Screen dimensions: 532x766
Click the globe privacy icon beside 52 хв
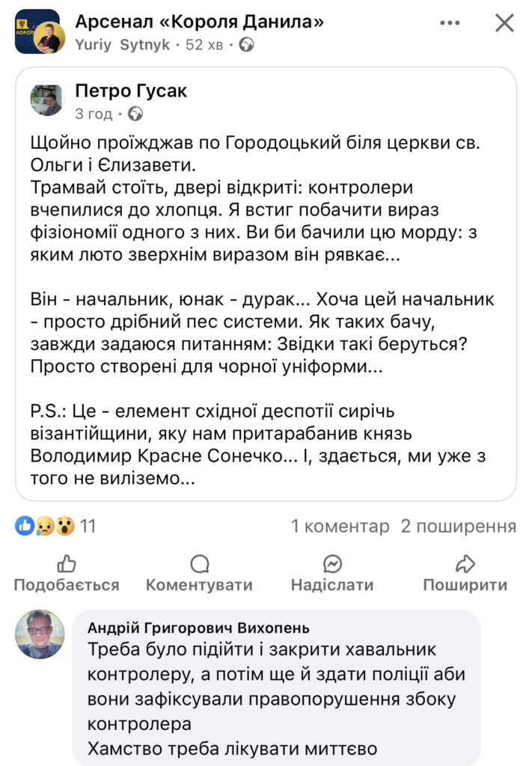246,45
